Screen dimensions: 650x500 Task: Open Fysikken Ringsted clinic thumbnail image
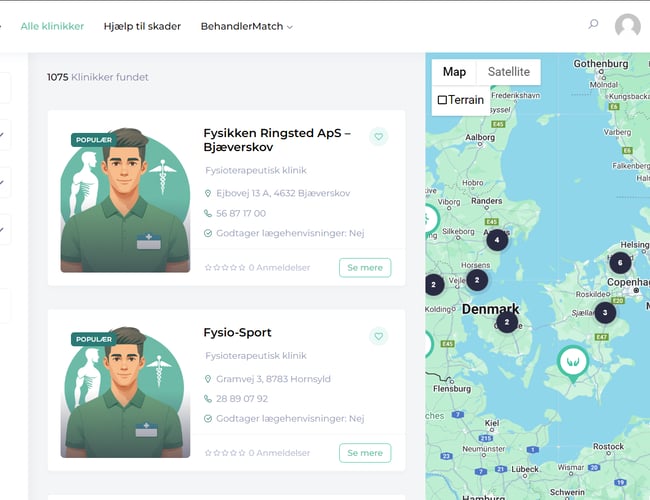coord(125,200)
